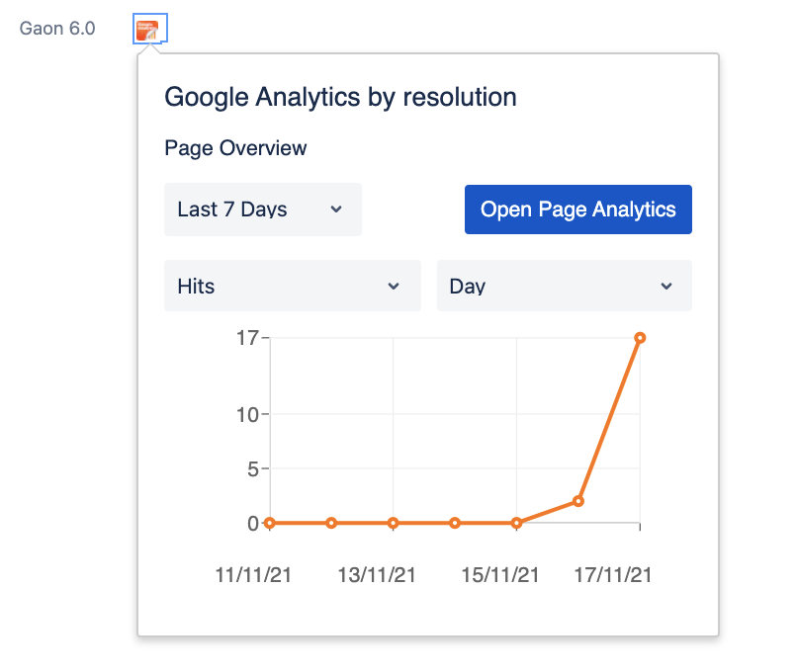Click chevron arrow in Hits selector
Viewport: 797px width, 672px height.
click(x=394, y=286)
